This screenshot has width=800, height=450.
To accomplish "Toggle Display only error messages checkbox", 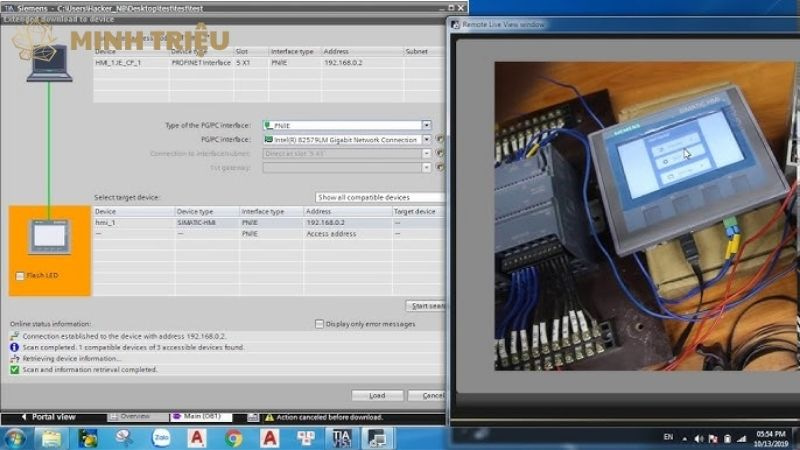I will [319, 324].
